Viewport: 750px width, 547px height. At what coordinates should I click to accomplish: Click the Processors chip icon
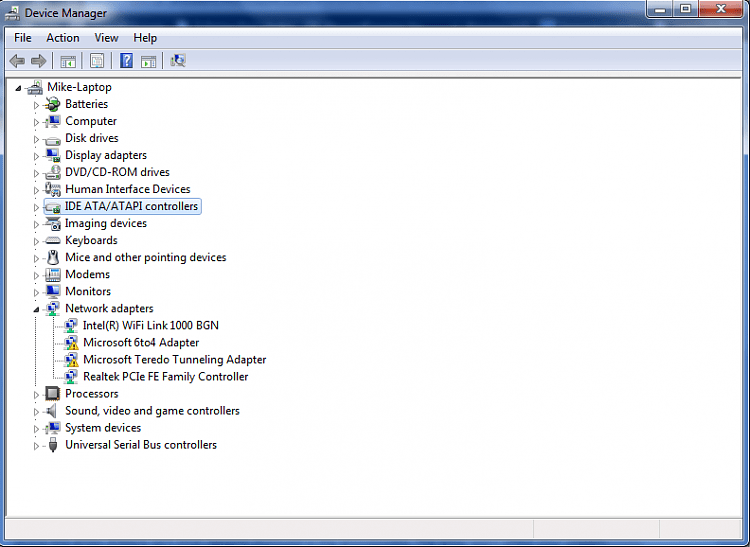point(53,394)
